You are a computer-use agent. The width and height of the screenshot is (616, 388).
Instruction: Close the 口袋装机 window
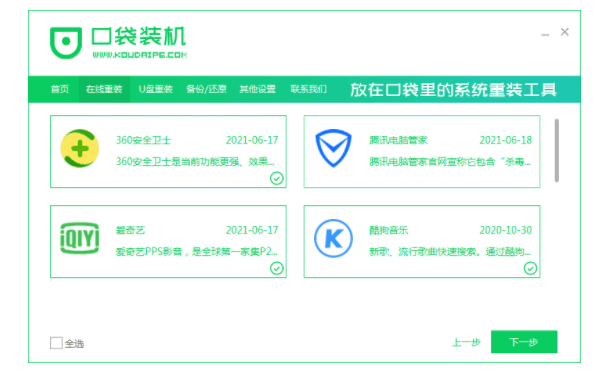click(565, 32)
